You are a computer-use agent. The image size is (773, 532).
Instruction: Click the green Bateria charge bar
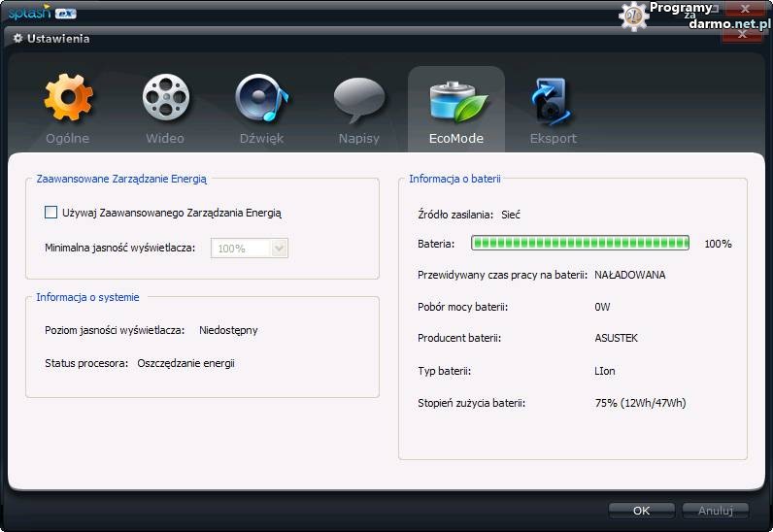[580, 244]
